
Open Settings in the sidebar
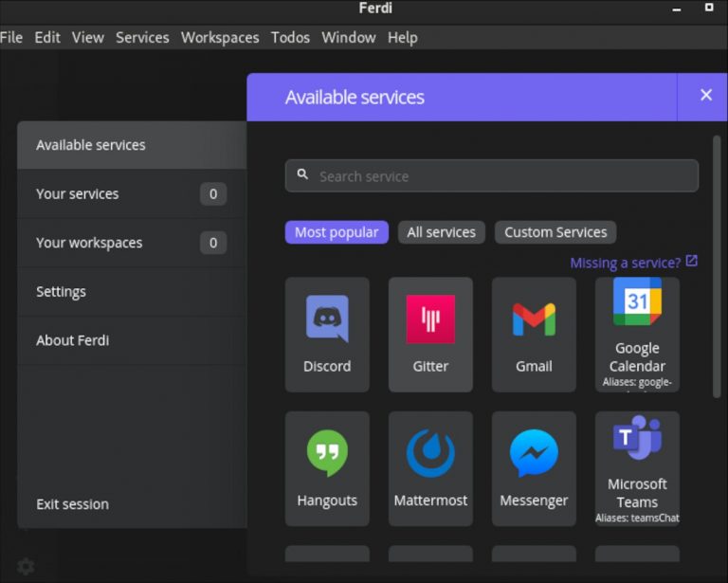pyautogui.click(x=61, y=292)
